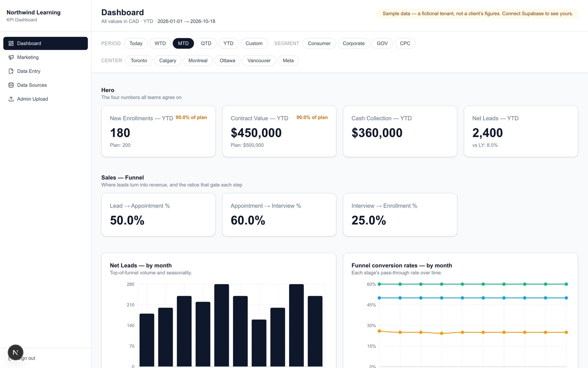Choose the QTD period filter
The image size is (588, 368).
pyautogui.click(x=206, y=43)
